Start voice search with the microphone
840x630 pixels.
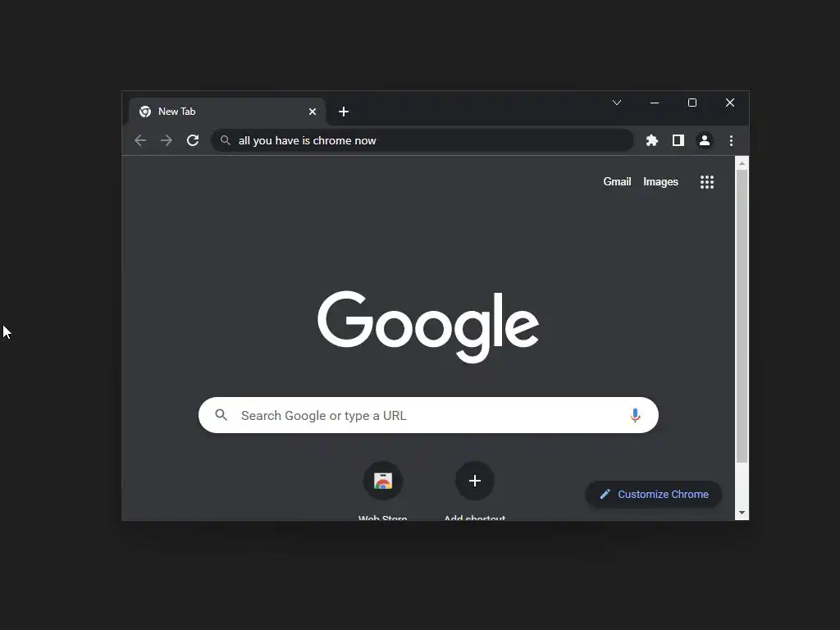click(x=636, y=415)
